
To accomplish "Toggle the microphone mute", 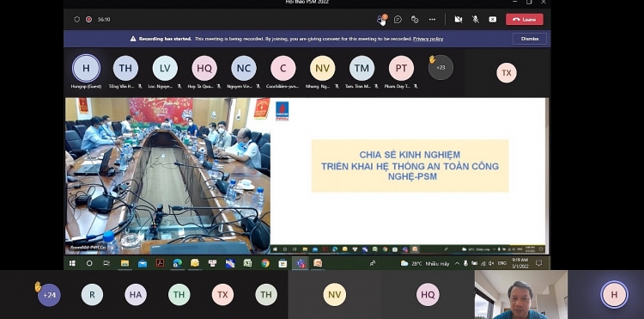I will click(476, 19).
